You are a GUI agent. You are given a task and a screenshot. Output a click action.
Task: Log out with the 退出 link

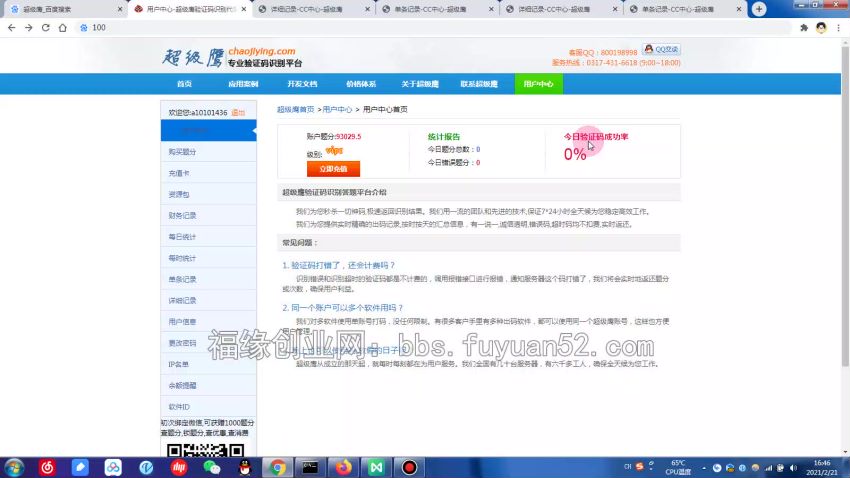click(x=238, y=113)
